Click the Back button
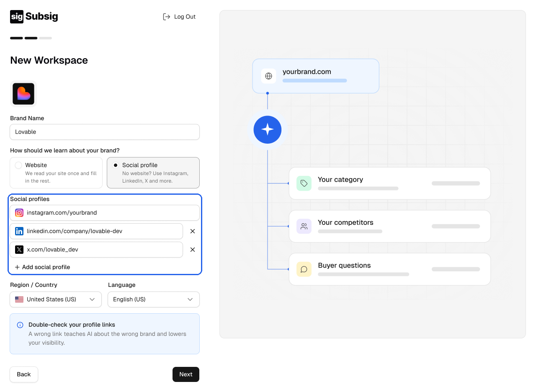536x392 pixels. click(x=24, y=374)
